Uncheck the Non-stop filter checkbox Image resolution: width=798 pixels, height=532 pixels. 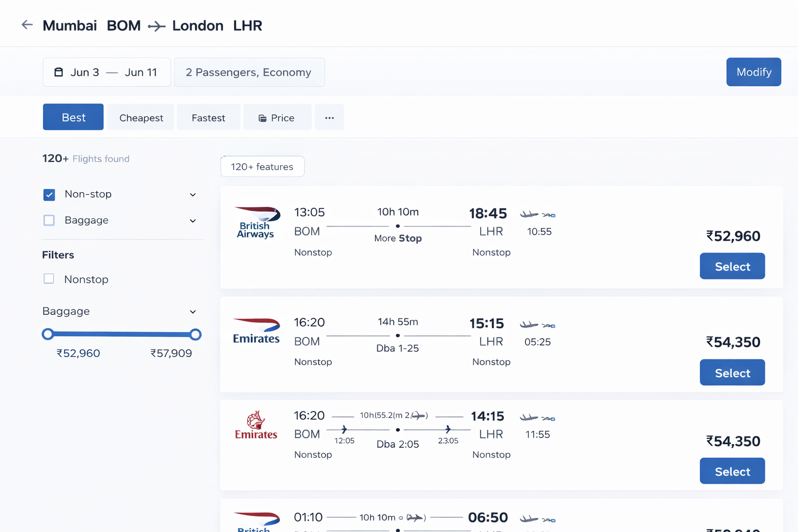(x=49, y=194)
